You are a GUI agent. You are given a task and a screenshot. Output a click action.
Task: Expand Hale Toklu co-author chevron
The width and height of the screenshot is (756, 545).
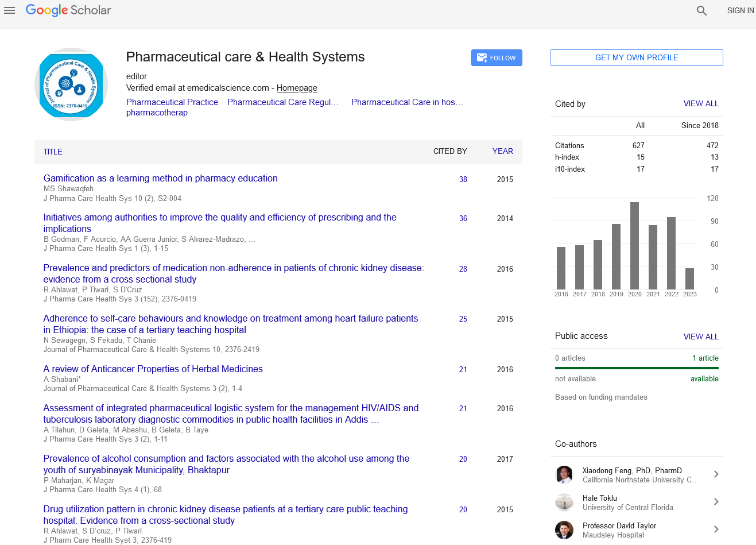click(716, 501)
